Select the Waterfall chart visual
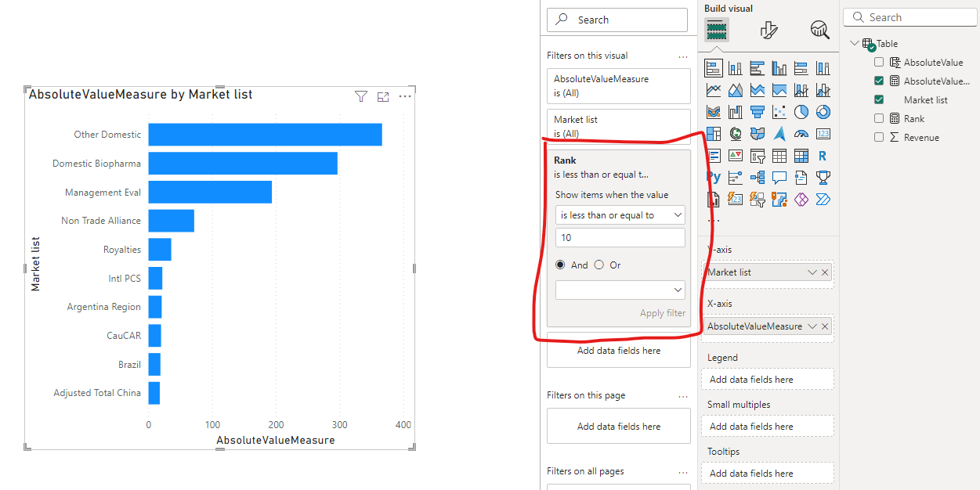This screenshot has height=490, width=980. pos(735,112)
